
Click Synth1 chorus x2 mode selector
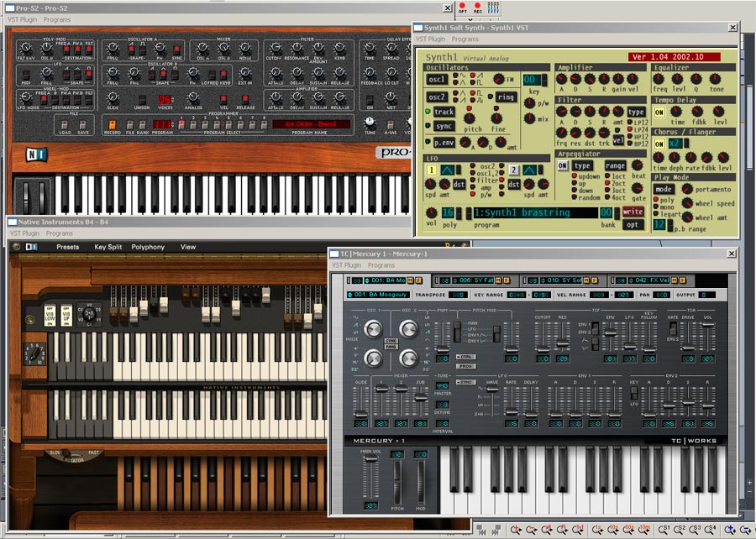[x=677, y=144]
